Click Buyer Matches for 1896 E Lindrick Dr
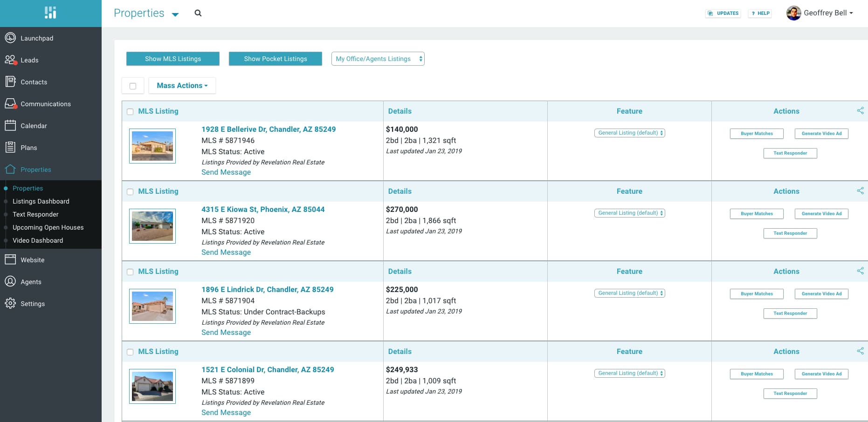 [x=757, y=294]
